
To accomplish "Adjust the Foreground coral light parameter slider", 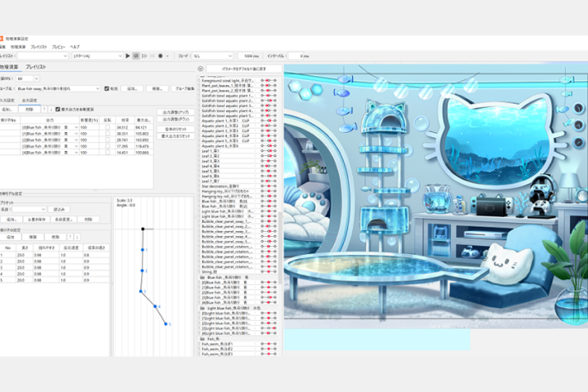I will 269,81.
